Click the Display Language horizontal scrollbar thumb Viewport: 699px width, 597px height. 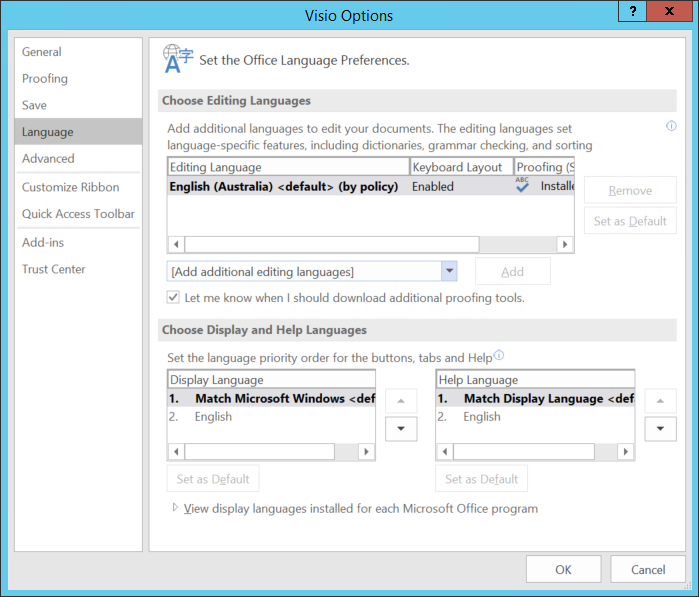pos(259,452)
